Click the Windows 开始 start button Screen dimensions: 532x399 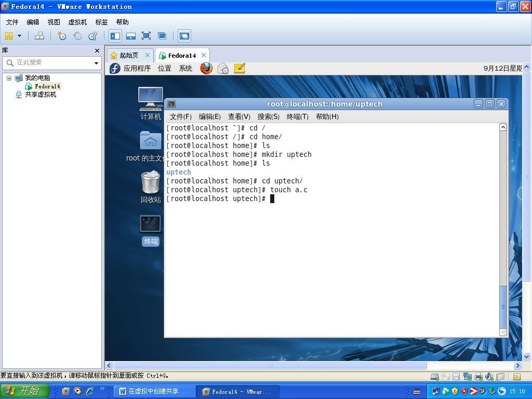click(x=24, y=391)
